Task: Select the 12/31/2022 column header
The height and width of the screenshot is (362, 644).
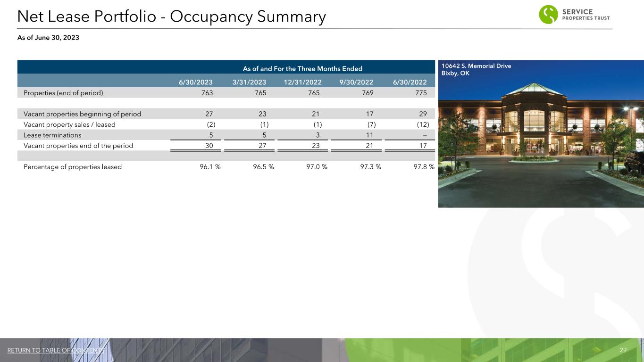Action: pyautogui.click(x=302, y=81)
